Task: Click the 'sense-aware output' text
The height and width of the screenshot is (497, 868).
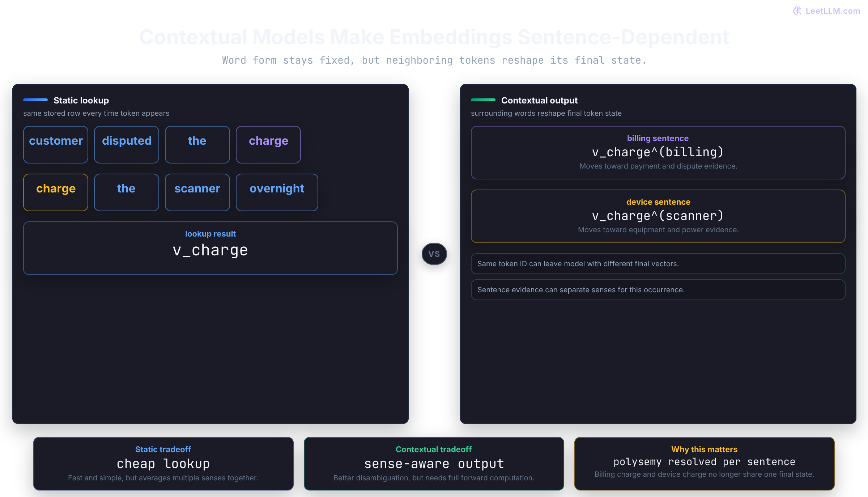Action: [434, 464]
